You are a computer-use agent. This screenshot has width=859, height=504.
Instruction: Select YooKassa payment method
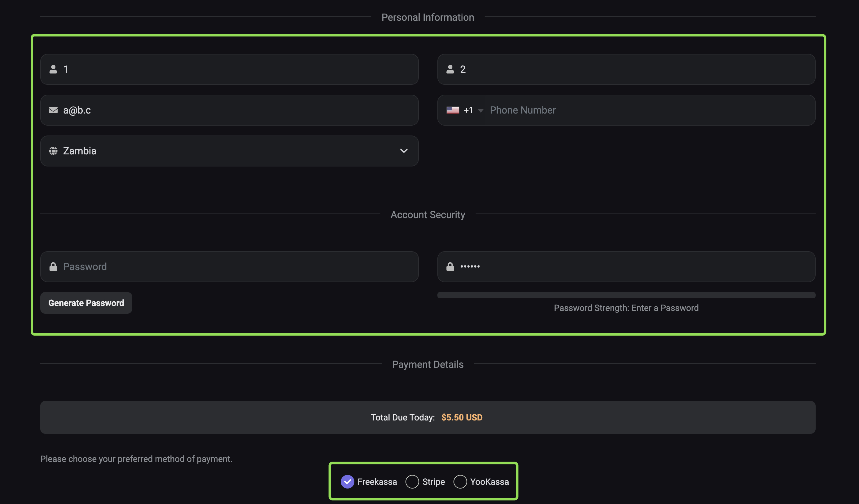[x=460, y=482]
